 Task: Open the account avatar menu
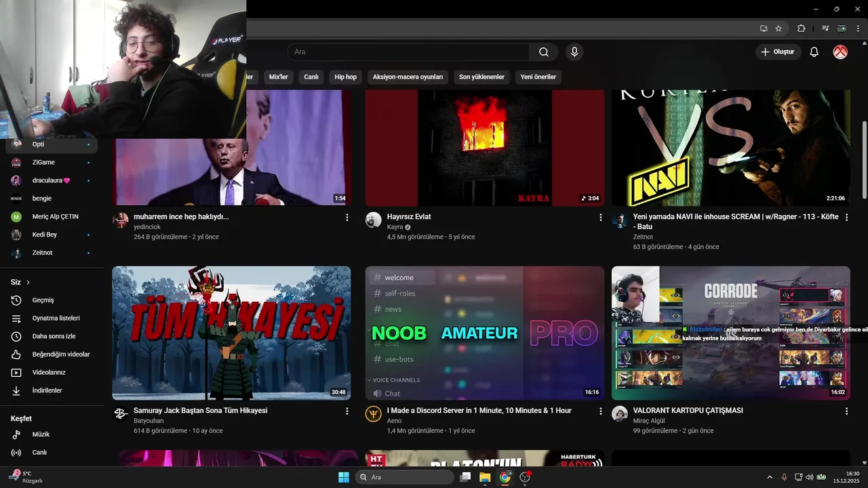click(x=840, y=52)
